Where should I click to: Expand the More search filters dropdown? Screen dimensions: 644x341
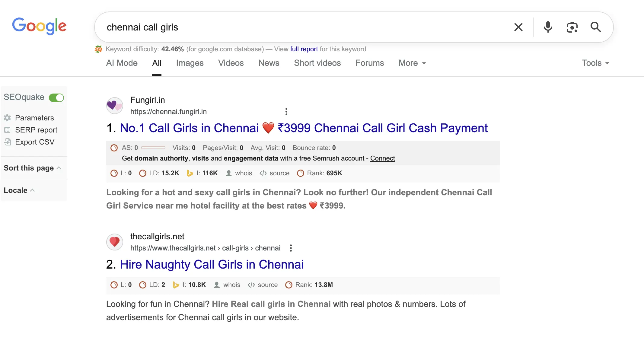click(412, 63)
